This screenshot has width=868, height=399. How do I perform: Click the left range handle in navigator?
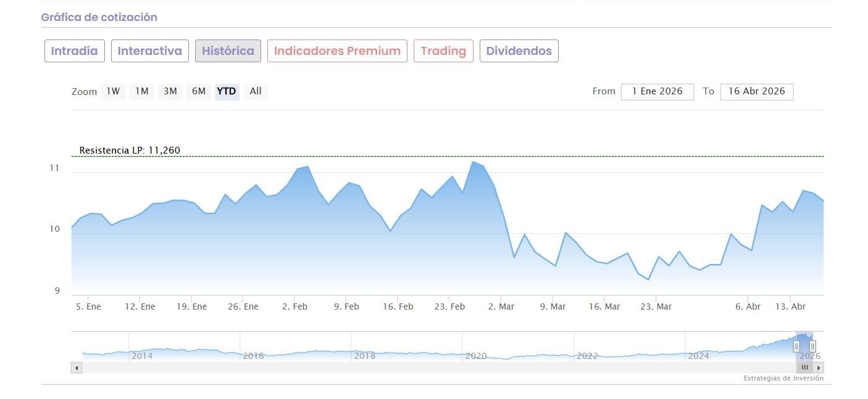pyautogui.click(x=796, y=346)
